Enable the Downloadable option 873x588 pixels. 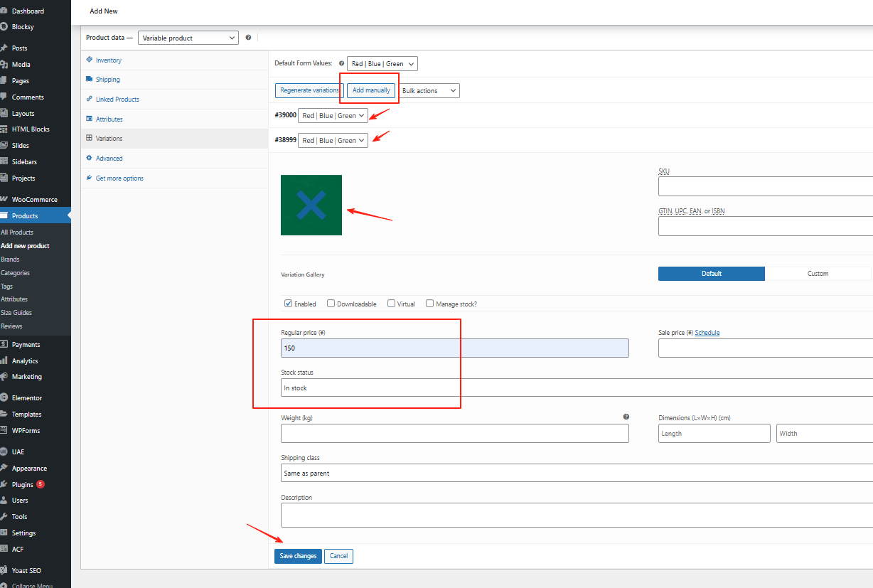tap(330, 304)
